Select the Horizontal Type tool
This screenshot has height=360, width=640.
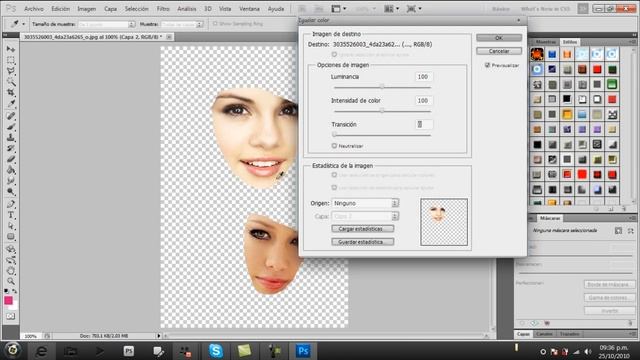pyautogui.click(x=11, y=215)
